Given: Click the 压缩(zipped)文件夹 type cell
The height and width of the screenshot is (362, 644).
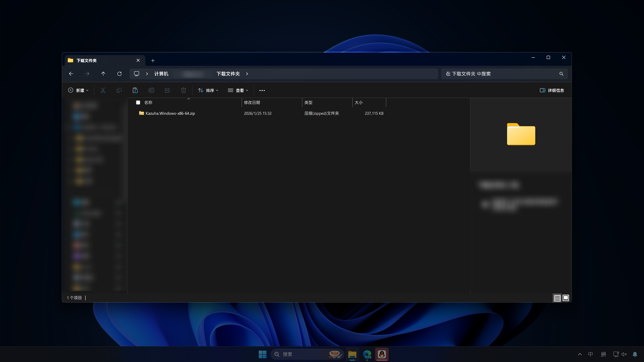Looking at the screenshot, I should [x=321, y=113].
